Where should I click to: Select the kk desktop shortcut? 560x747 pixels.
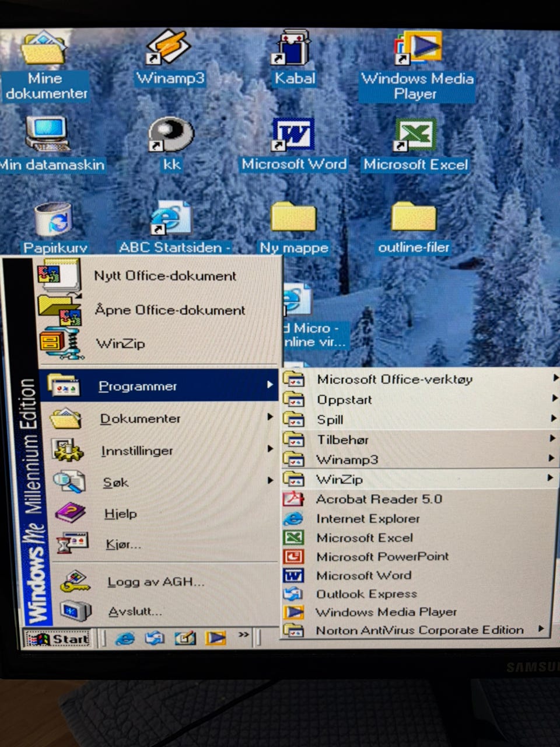pyautogui.click(x=170, y=144)
